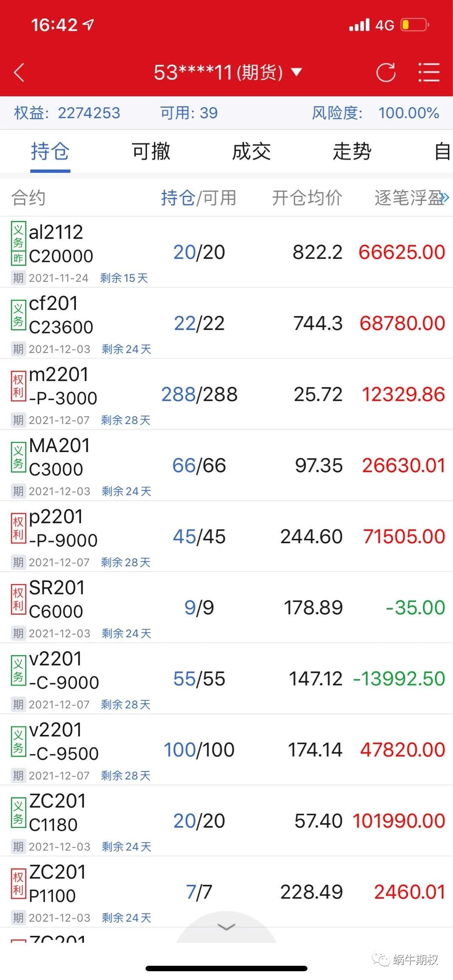The height and width of the screenshot is (980, 453).
Task: Tap the 期 expiry icon for cf201 C23600
Action: tap(18, 349)
